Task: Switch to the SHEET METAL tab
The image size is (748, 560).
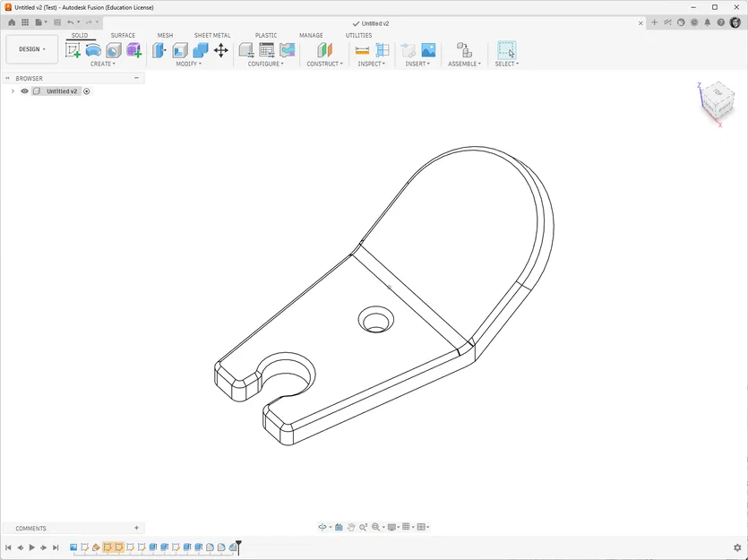Action: click(212, 35)
